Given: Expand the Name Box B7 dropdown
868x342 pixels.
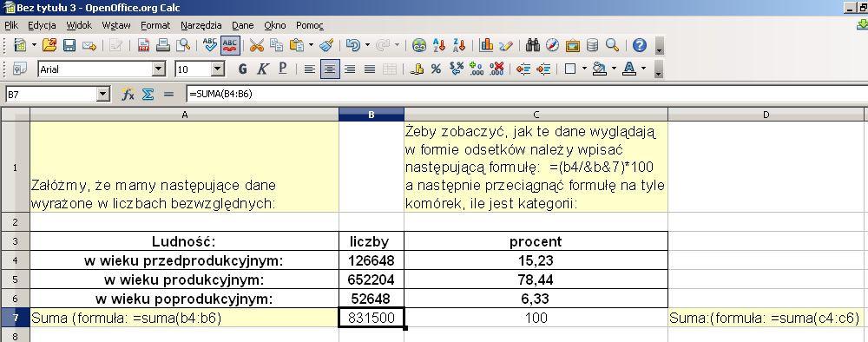Looking at the screenshot, I should coord(103,95).
